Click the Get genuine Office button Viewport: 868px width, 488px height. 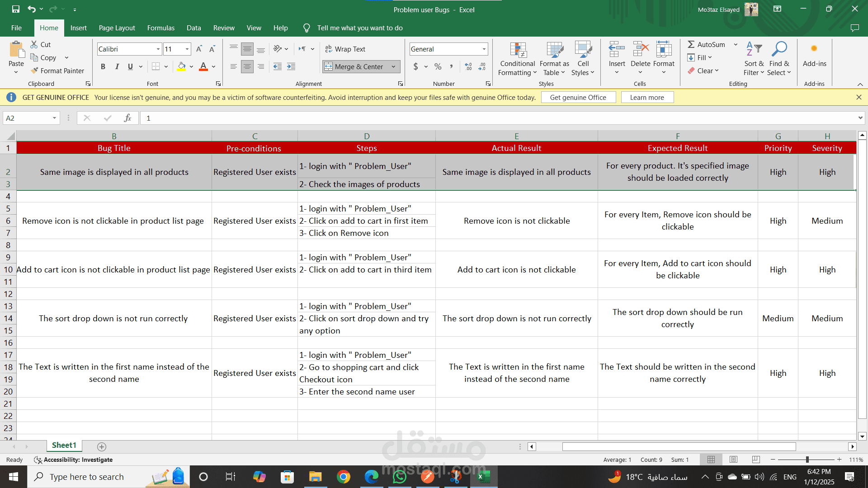[x=578, y=97]
